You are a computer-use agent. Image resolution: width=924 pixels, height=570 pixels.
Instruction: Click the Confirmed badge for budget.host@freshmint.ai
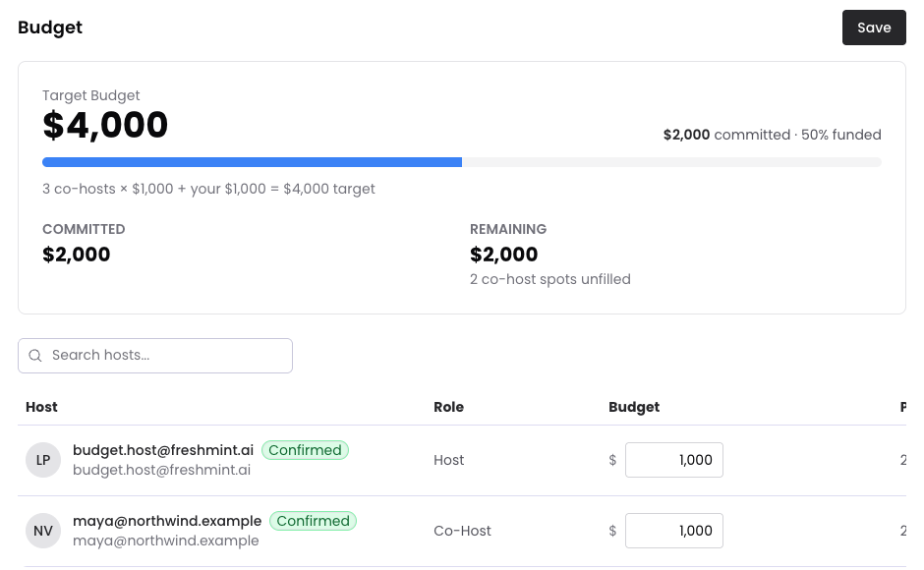306,450
